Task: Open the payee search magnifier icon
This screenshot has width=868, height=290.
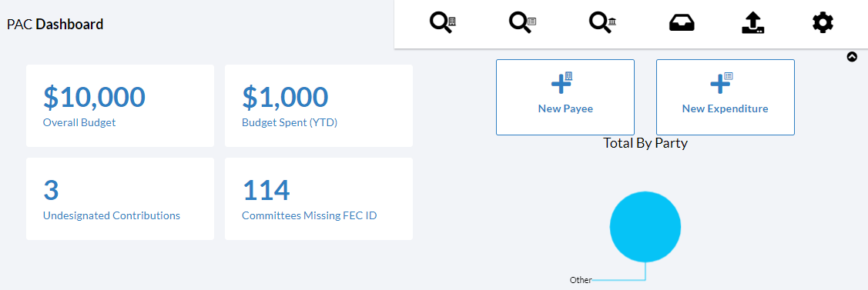Action: click(x=442, y=23)
